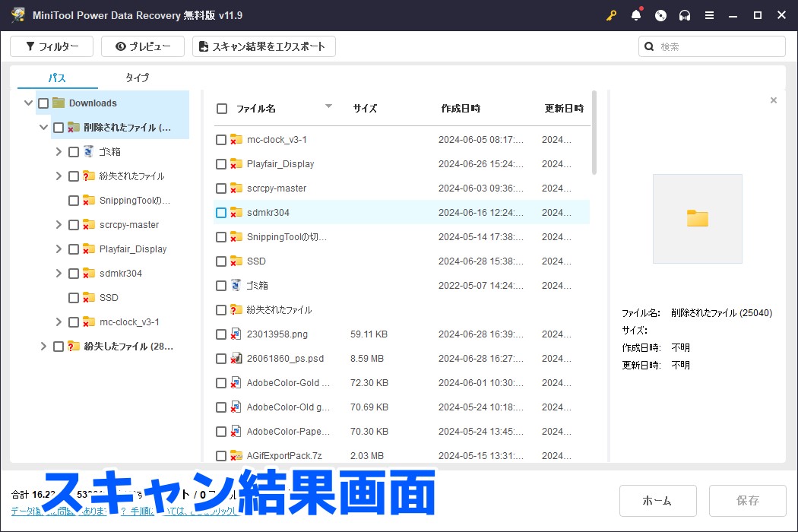Sort by ファイル名 column header
The height and width of the screenshot is (532, 798).
point(255,109)
